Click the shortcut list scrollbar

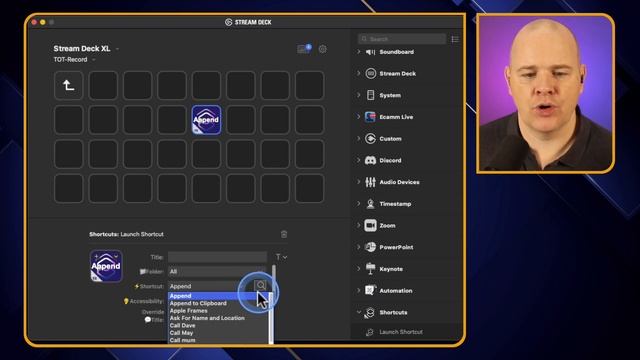point(271,318)
